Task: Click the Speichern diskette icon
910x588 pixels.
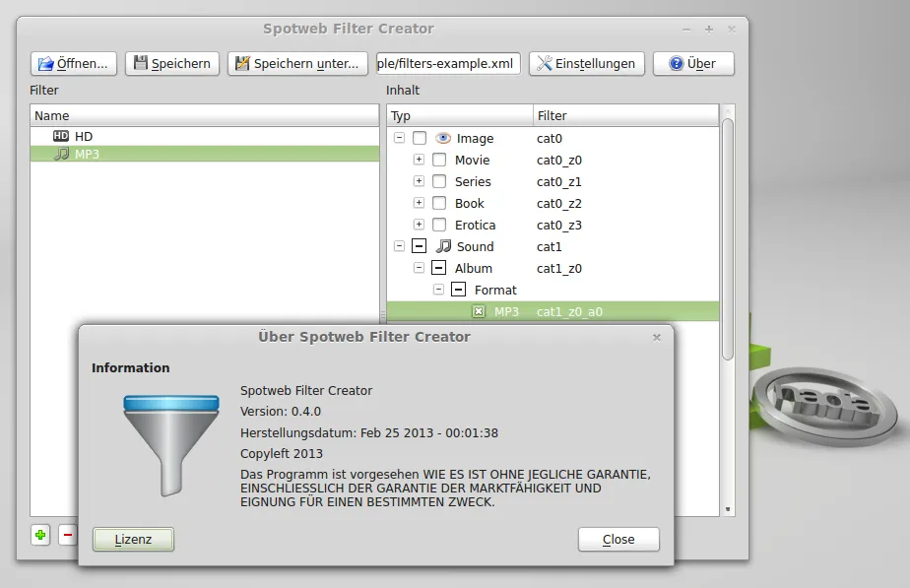Action: click(x=141, y=63)
